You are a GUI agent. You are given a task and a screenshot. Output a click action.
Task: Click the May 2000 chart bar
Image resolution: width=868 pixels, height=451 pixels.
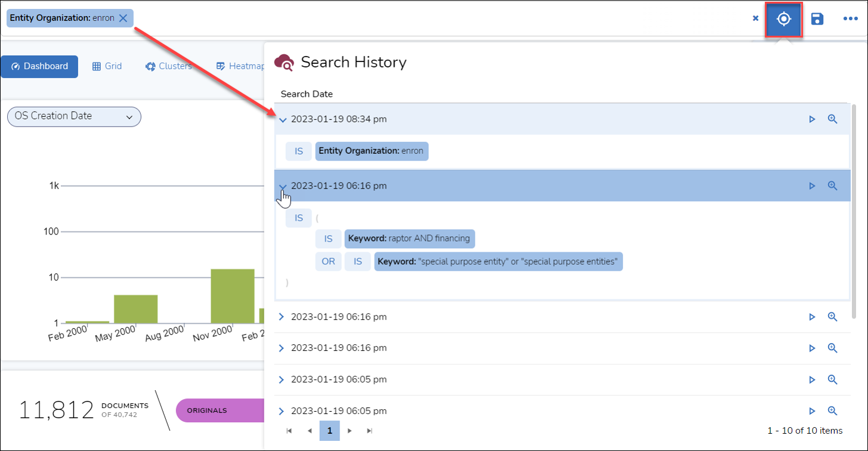(x=135, y=309)
